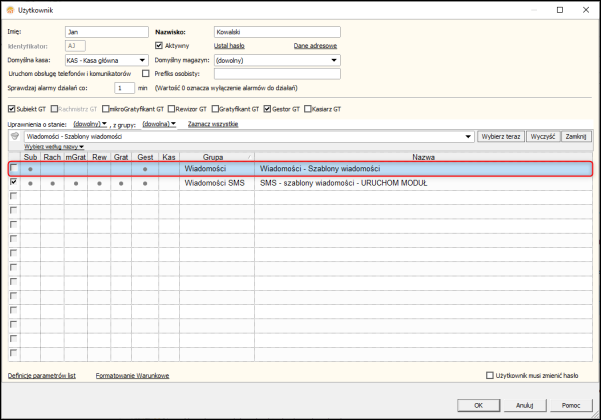Sort by the Grupa column header
This screenshot has height=420, width=601.
point(217,157)
